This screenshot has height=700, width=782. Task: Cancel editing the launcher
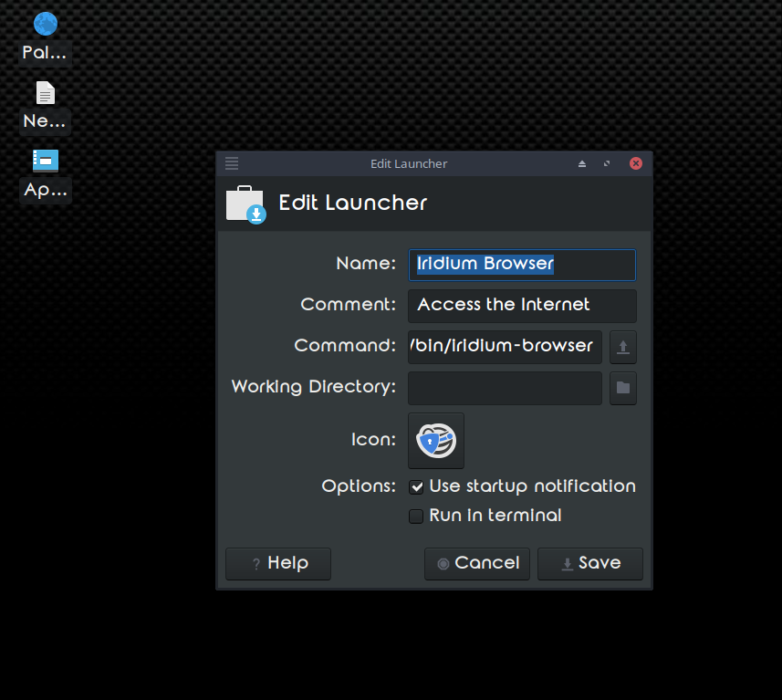tap(477, 564)
